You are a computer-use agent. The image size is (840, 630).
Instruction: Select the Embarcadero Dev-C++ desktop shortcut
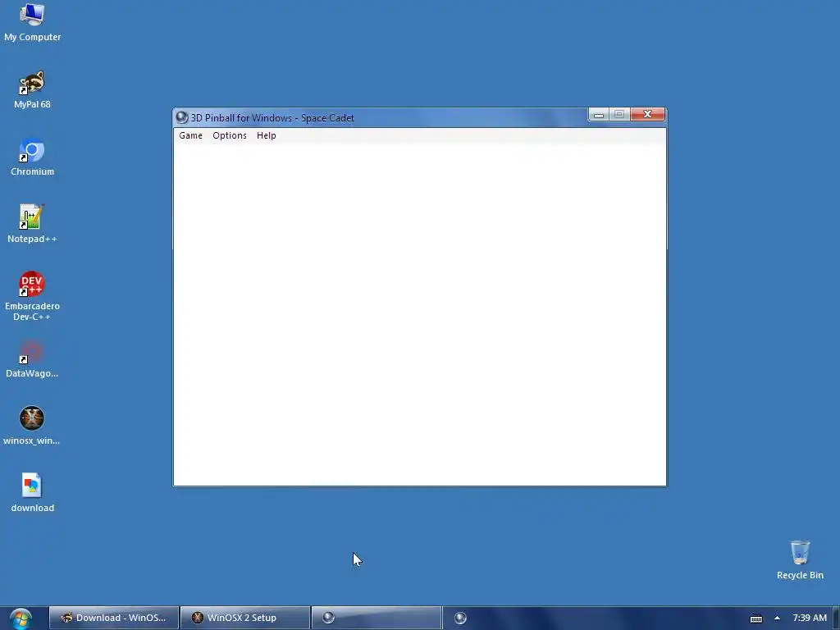coord(32,296)
